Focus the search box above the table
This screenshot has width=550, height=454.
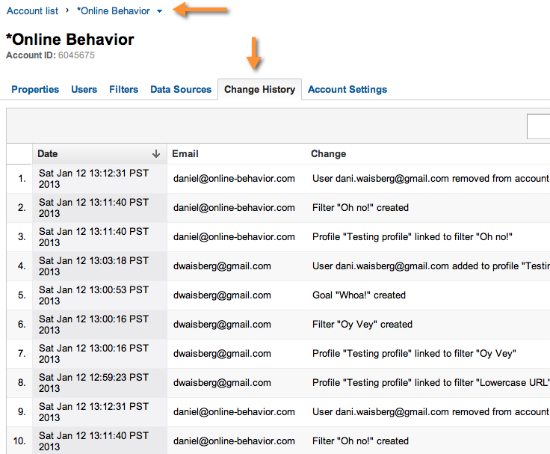click(x=538, y=126)
